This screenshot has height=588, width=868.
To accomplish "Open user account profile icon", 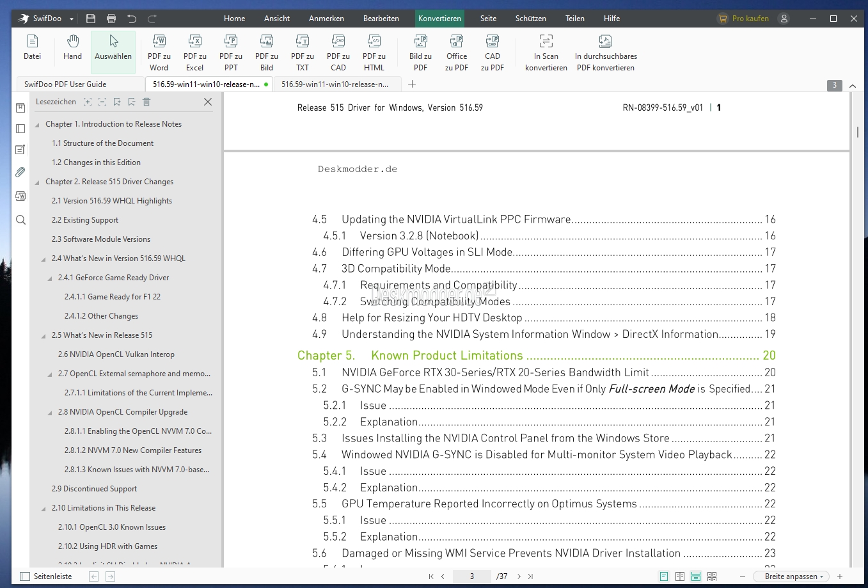I will click(x=784, y=19).
